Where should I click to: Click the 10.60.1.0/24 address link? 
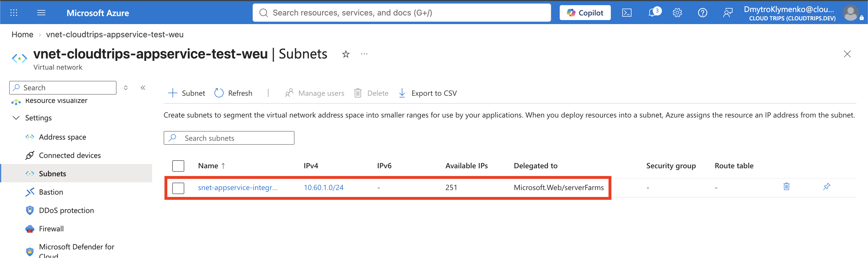tap(323, 188)
